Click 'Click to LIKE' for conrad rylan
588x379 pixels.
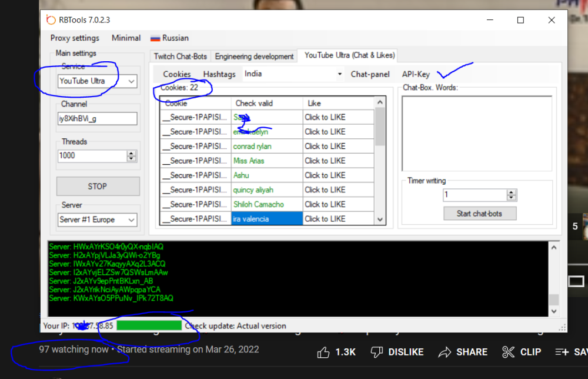(x=325, y=146)
